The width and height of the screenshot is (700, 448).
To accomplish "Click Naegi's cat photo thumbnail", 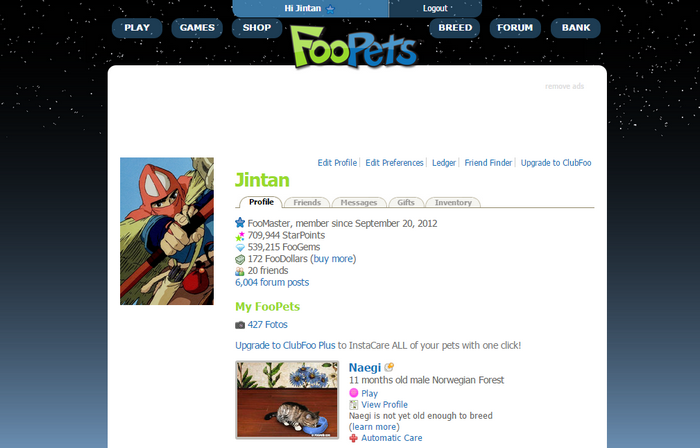I will 287,400.
